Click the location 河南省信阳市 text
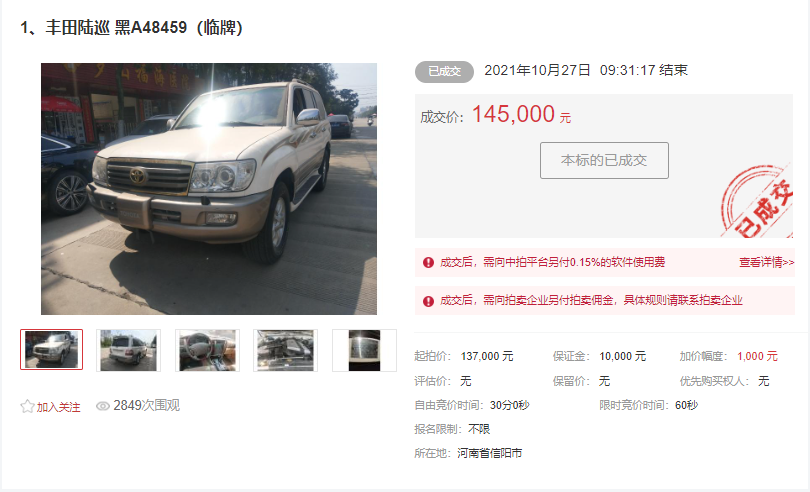This screenshot has height=492, width=810. tap(489, 454)
